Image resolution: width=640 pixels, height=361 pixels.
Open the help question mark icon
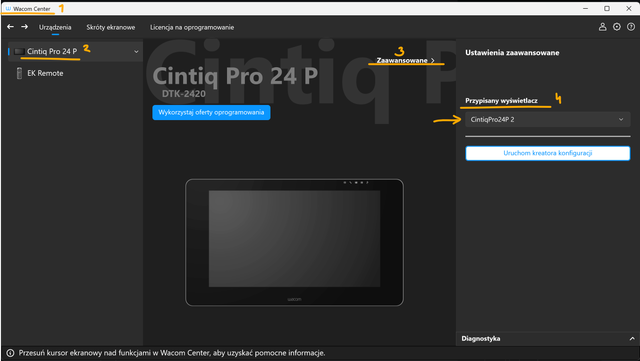631,27
